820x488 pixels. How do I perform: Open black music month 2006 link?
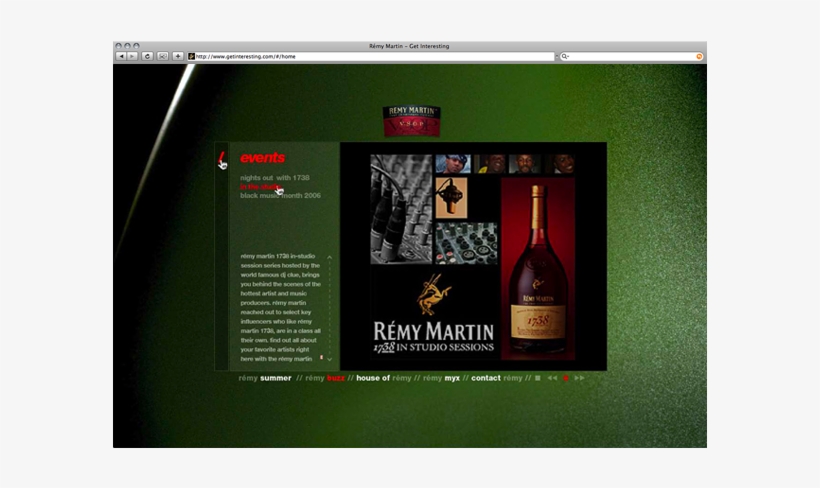pos(280,196)
